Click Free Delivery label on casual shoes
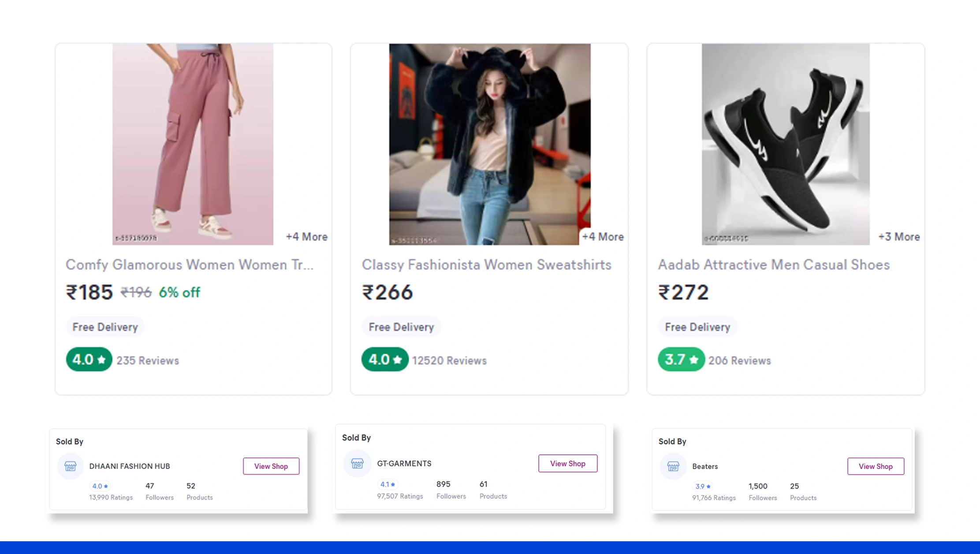The image size is (980, 554). (x=697, y=327)
